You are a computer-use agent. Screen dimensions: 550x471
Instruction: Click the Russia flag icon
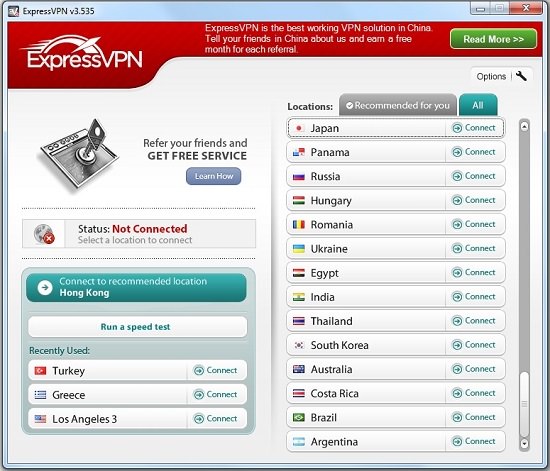click(299, 176)
